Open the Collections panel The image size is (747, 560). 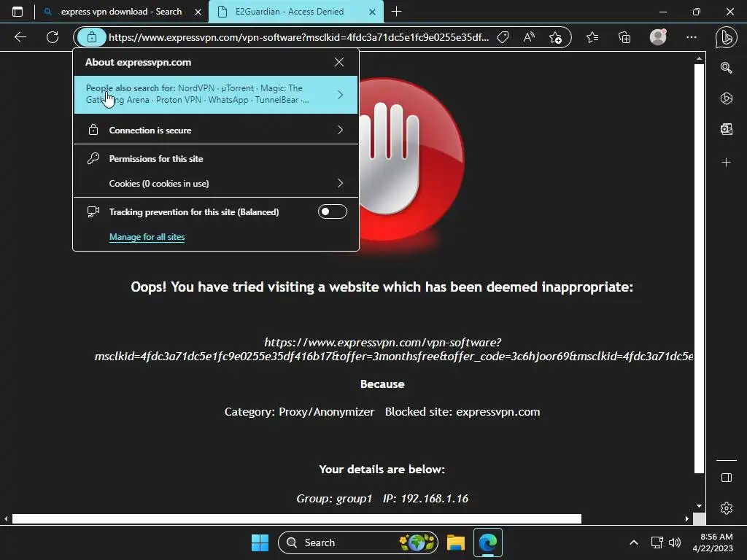click(x=624, y=37)
